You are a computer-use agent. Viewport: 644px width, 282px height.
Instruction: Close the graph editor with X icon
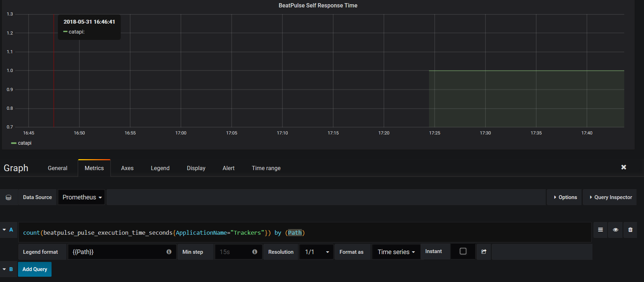[624, 167]
